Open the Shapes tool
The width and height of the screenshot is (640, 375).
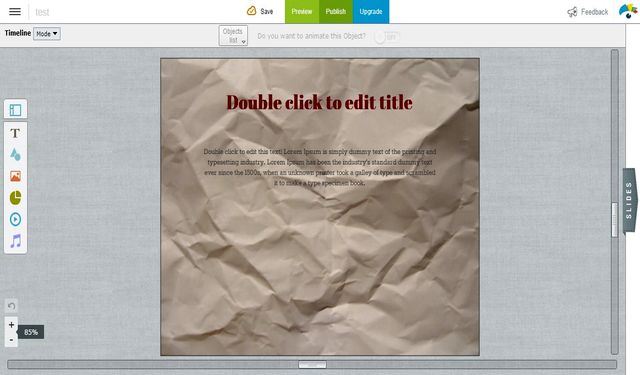(16, 155)
